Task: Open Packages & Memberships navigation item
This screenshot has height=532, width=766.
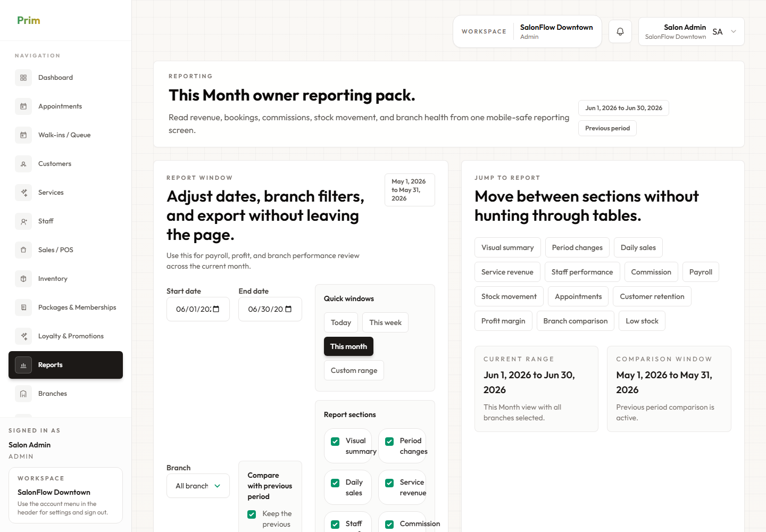Action: point(65,307)
